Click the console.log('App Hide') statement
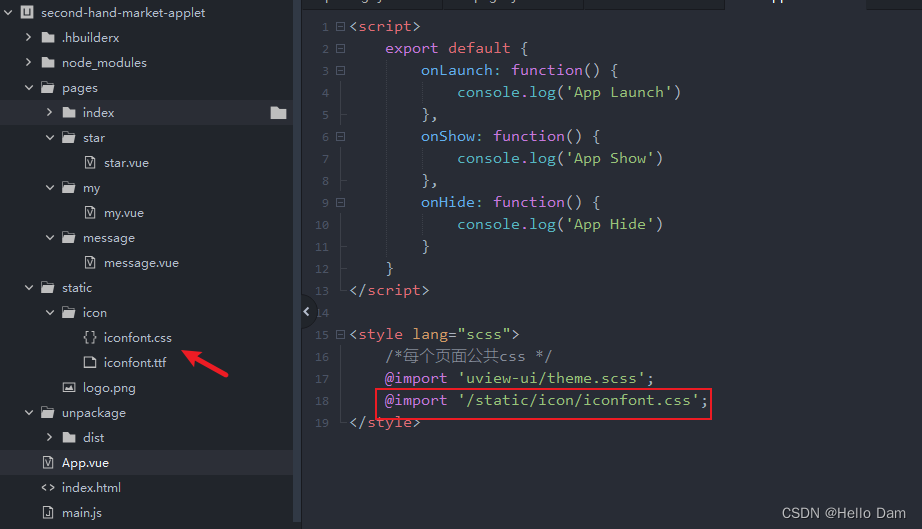Screen dimensions: 922x529 [x=560, y=224]
